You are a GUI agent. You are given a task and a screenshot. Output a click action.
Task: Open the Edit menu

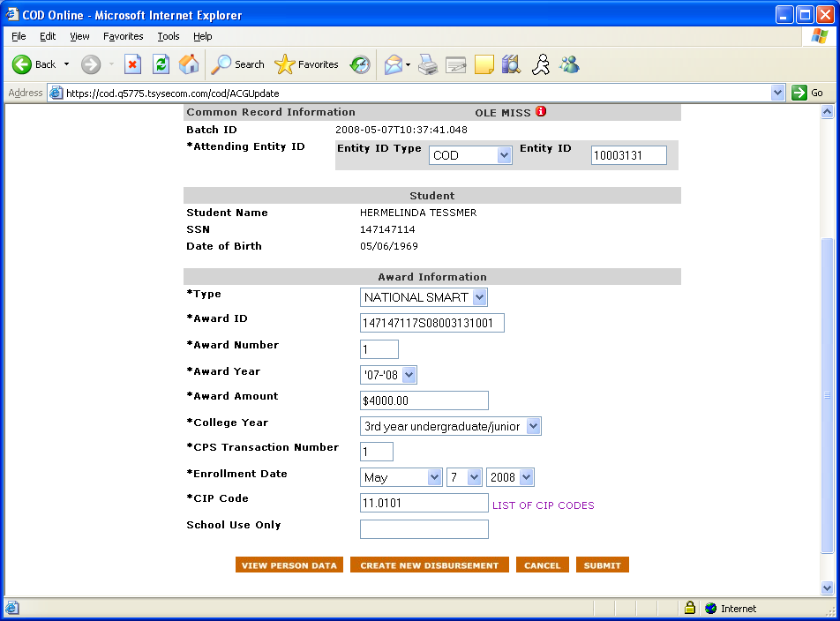(x=48, y=36)
